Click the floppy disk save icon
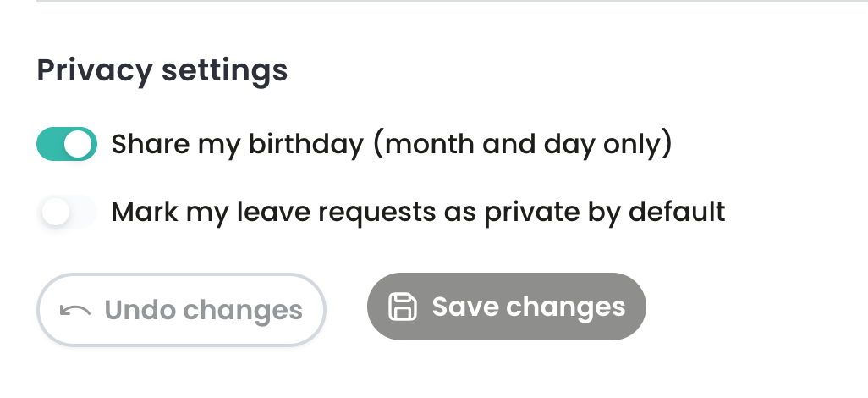Viewport: 868px width, 398px height. tap(403, 307)
